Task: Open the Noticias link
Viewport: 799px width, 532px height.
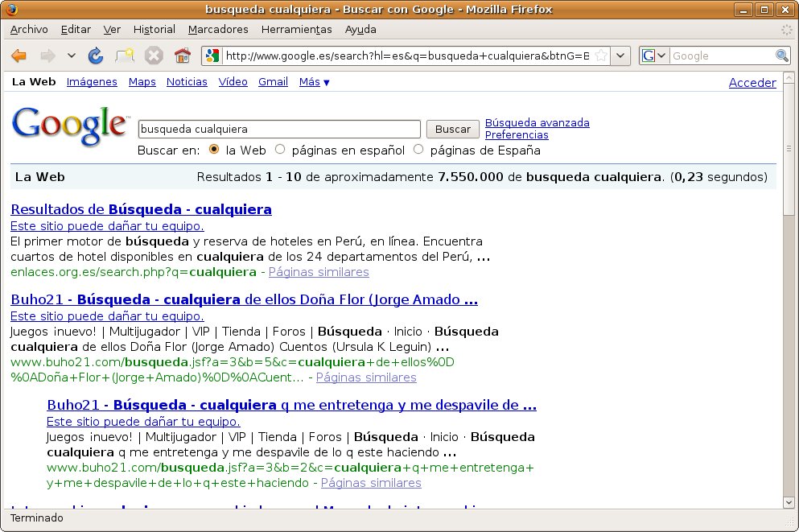Action: (x=187, y=81)
